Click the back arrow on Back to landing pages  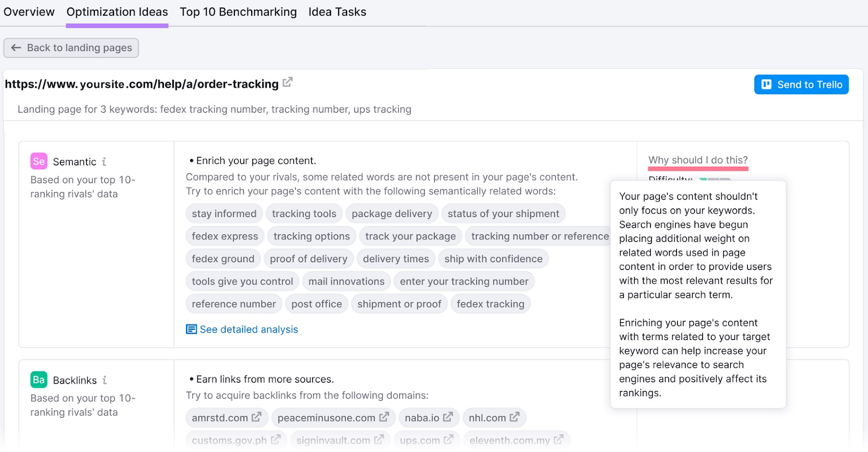16,48
